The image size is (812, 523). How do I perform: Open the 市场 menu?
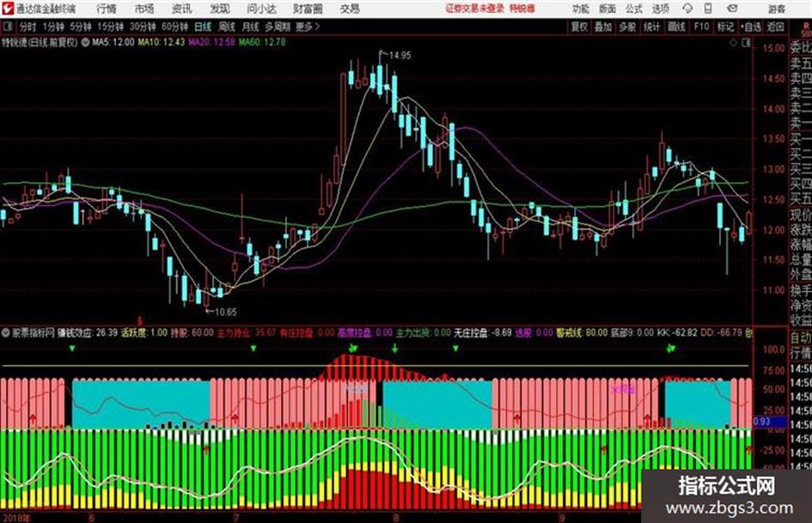(x=144, y=9)
